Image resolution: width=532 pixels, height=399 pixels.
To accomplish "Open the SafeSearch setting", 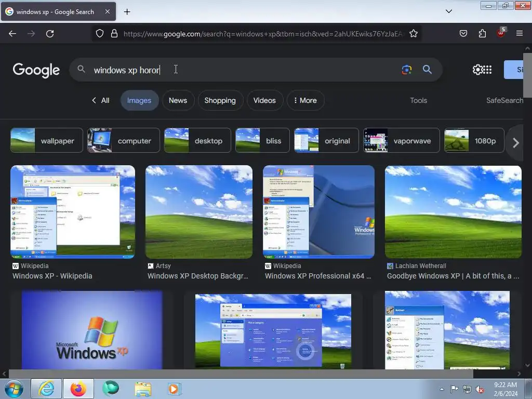I will pos(504,100).
